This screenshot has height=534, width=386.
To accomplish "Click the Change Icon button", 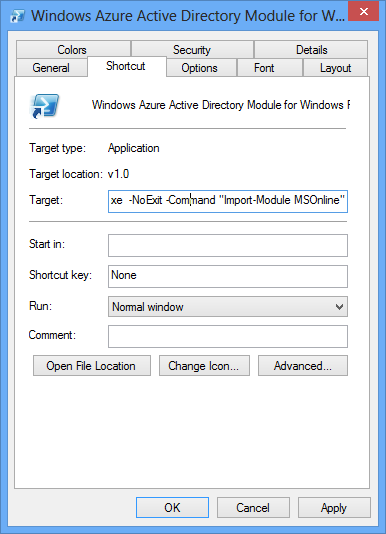I will 204,366.
